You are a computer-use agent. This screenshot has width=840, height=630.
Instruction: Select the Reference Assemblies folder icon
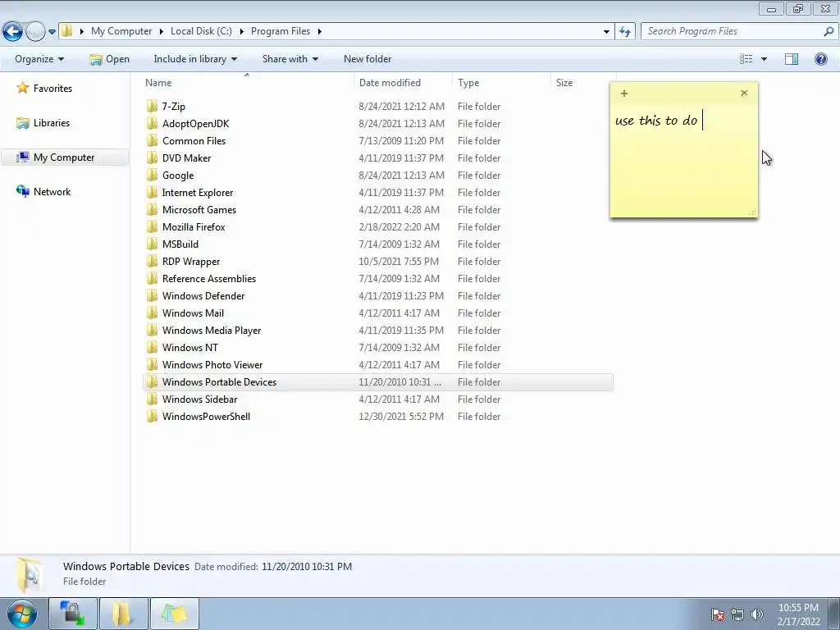(152, 278)
